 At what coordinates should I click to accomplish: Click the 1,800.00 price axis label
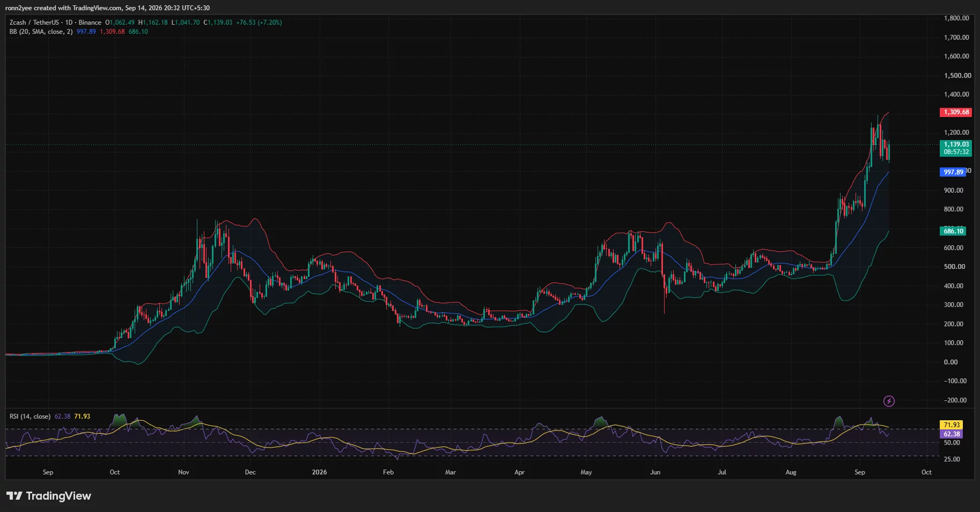coord(956,18)
